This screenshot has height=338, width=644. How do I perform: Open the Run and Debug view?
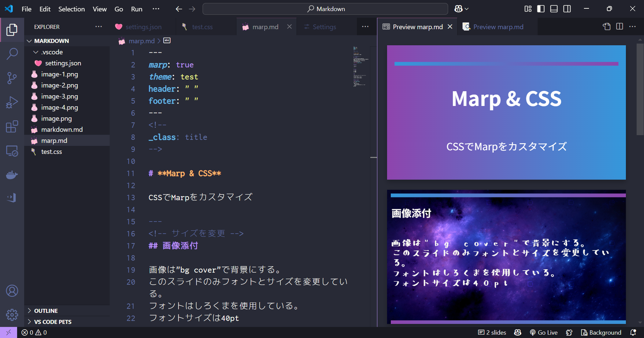click(x=12, y=102)
